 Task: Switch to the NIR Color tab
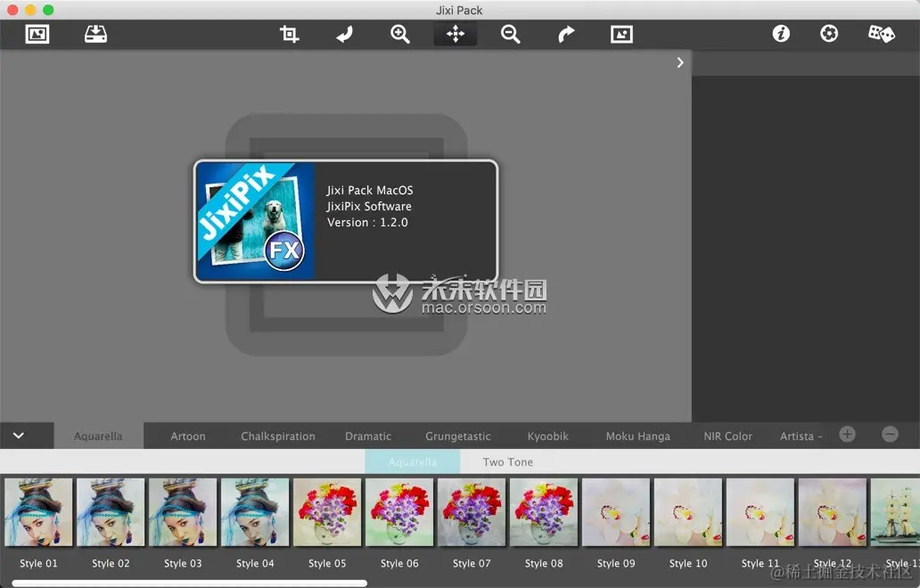coord(727,437)
